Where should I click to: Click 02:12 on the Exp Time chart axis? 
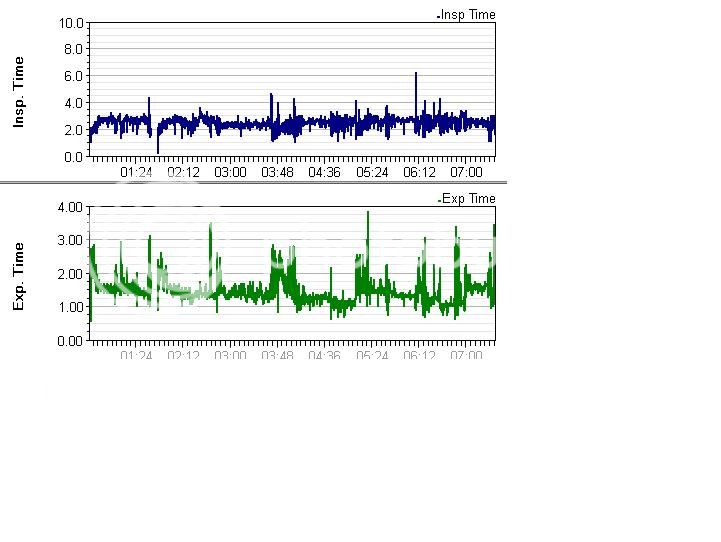[x=184, y=355]
